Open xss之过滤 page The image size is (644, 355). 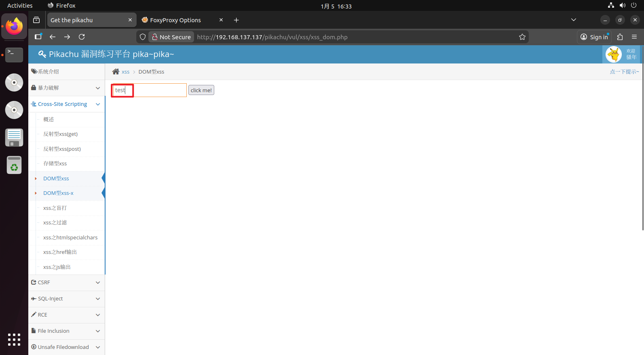point(55,222)
